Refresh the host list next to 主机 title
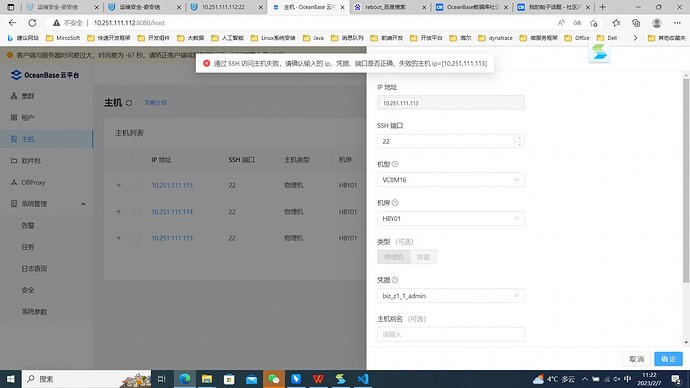The image size is (690, 388). click(x=129, y=103)
